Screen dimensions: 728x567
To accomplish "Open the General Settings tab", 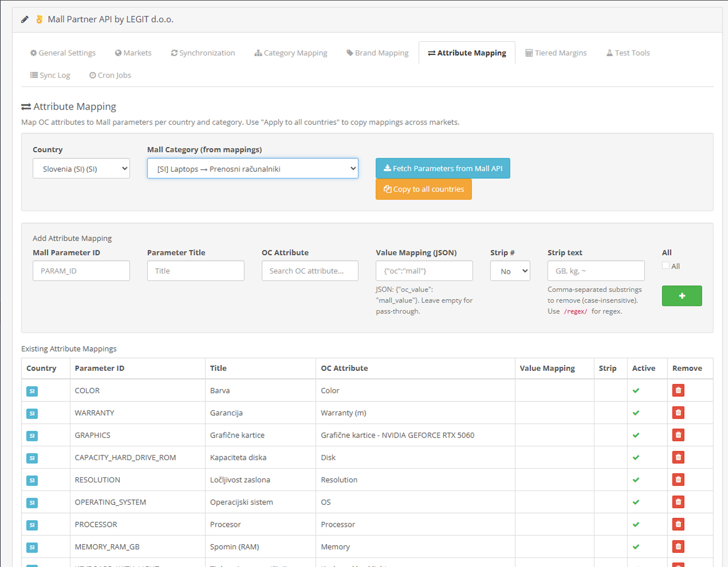I will click(x=63, y=53).
